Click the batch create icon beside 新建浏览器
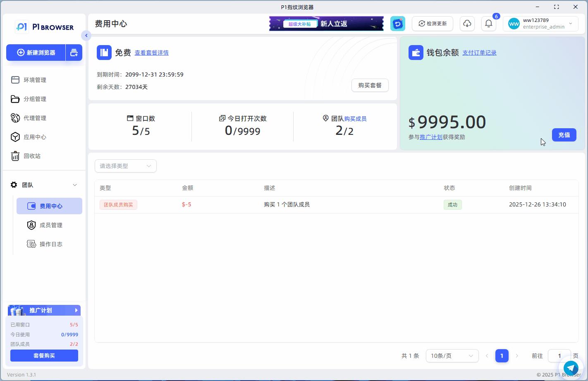This screenshot has width=588, height=381. point(74,53)
